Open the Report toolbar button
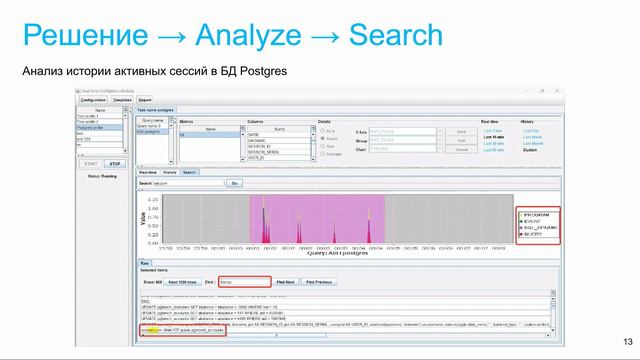Viewport: 640px width, 360px height. pyautogui.click(x=145, y=100)
